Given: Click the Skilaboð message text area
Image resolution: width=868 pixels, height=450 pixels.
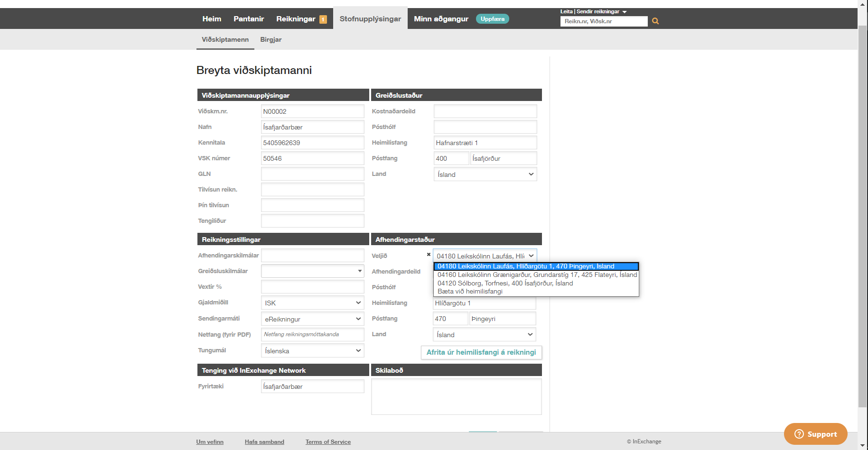Looking at the screenshot, I should (456, 396).
